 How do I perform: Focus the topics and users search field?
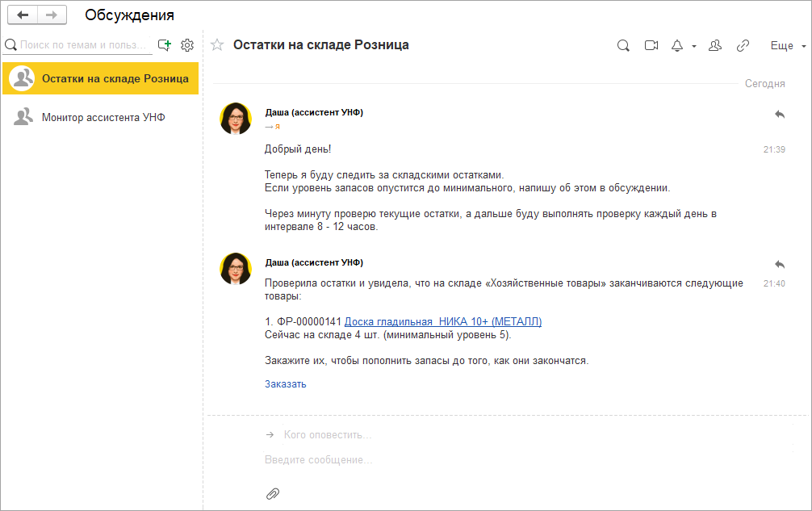(84, 45)
